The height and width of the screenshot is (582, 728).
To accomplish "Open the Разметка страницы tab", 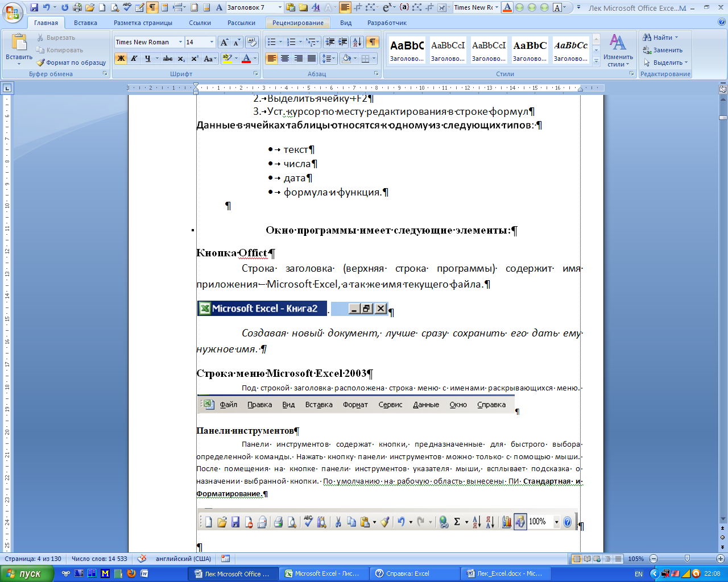I will pos(143,23).
